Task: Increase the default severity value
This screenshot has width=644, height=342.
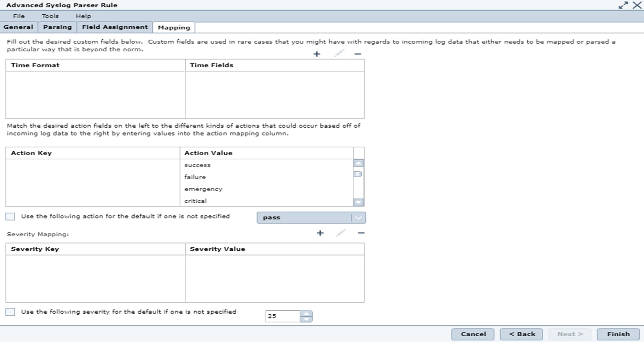Action: (x=307, y=314)
